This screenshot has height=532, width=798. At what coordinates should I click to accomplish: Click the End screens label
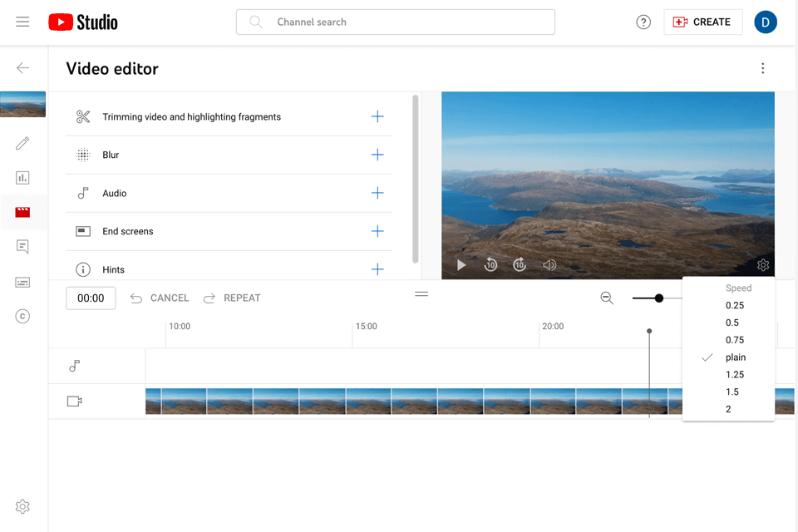click(x=128, y=231)
